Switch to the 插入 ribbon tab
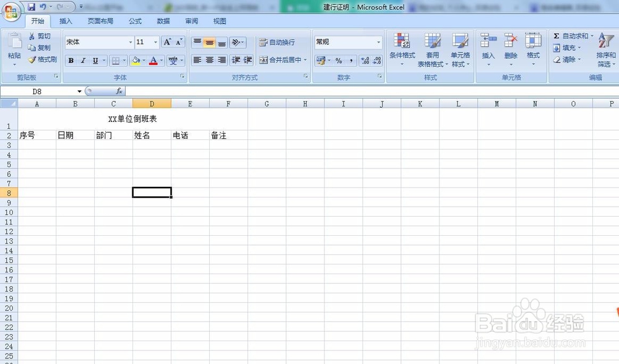 (x=66, y=20)
